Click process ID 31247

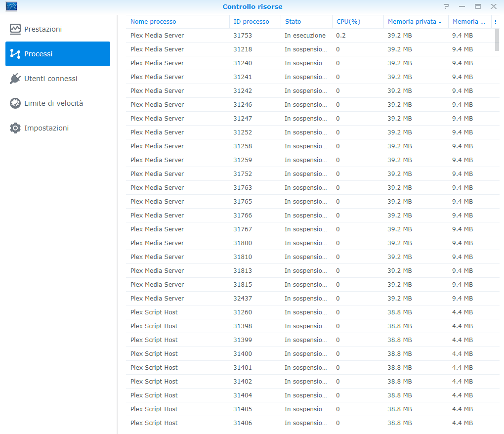(x=243, y=118)
